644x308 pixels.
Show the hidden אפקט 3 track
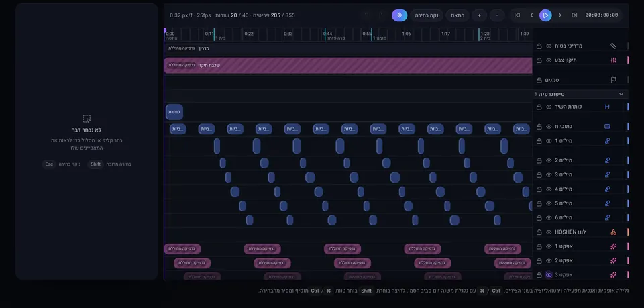click(x=549, y=274)
